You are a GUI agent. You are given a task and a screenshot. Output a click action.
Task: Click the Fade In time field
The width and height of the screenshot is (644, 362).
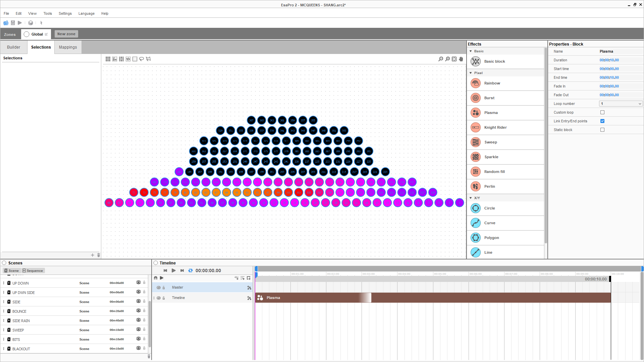click(x=609, y=86)
